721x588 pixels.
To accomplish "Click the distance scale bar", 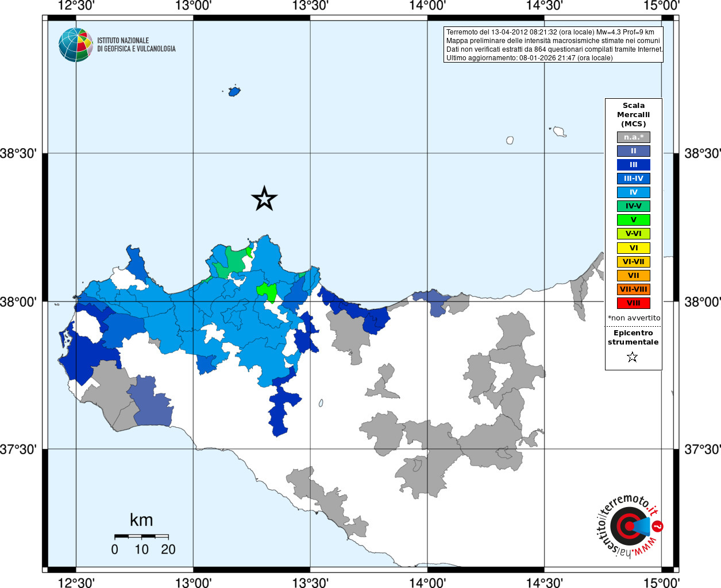I will tap(141, 536).
